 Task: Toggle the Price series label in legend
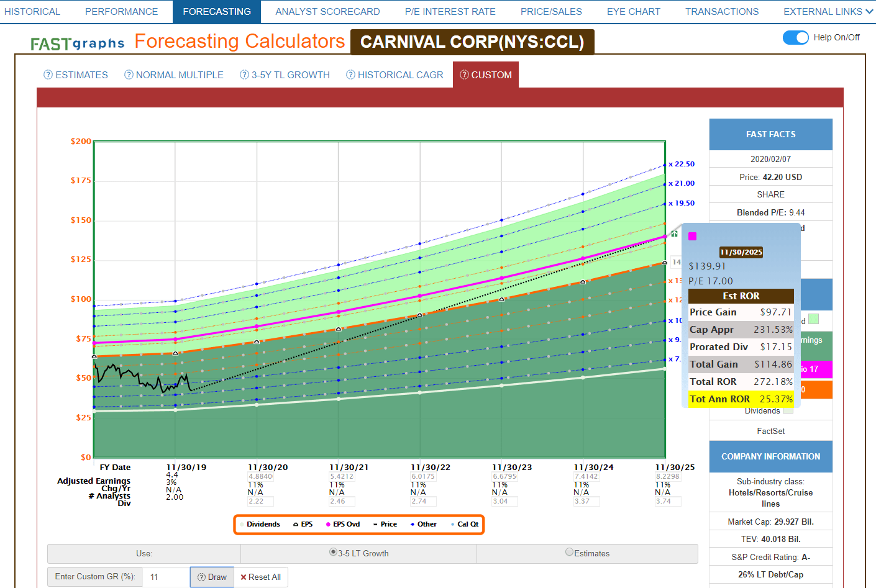coord(389,525)
